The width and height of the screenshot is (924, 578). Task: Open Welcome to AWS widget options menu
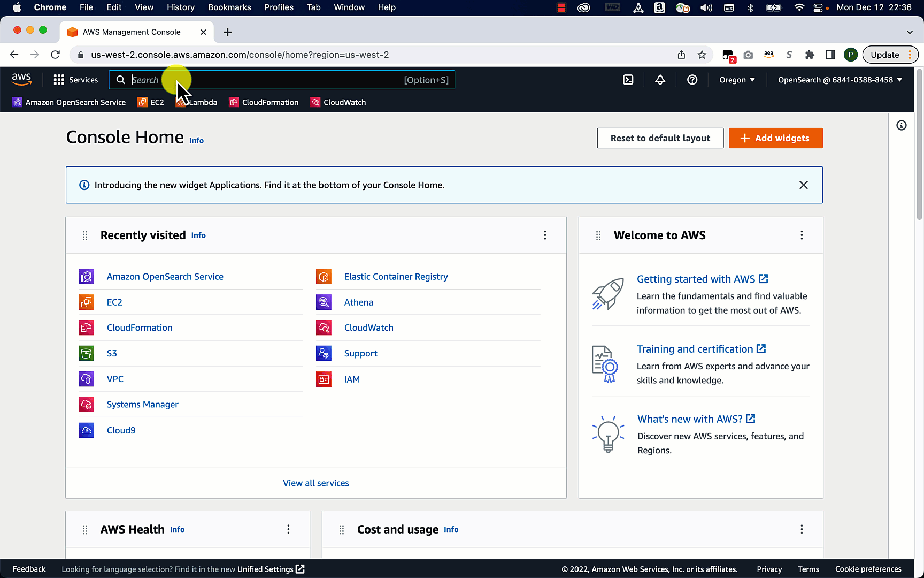(x=802, y=235)
